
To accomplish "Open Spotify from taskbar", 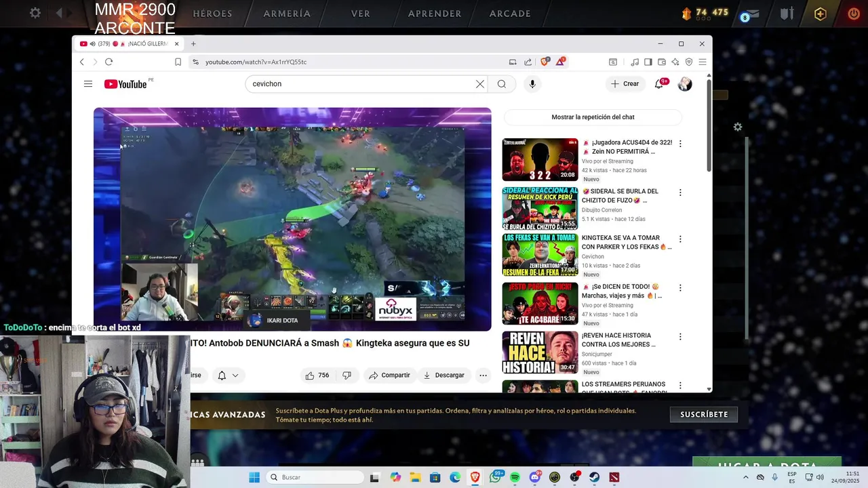I will pos(515,477).
